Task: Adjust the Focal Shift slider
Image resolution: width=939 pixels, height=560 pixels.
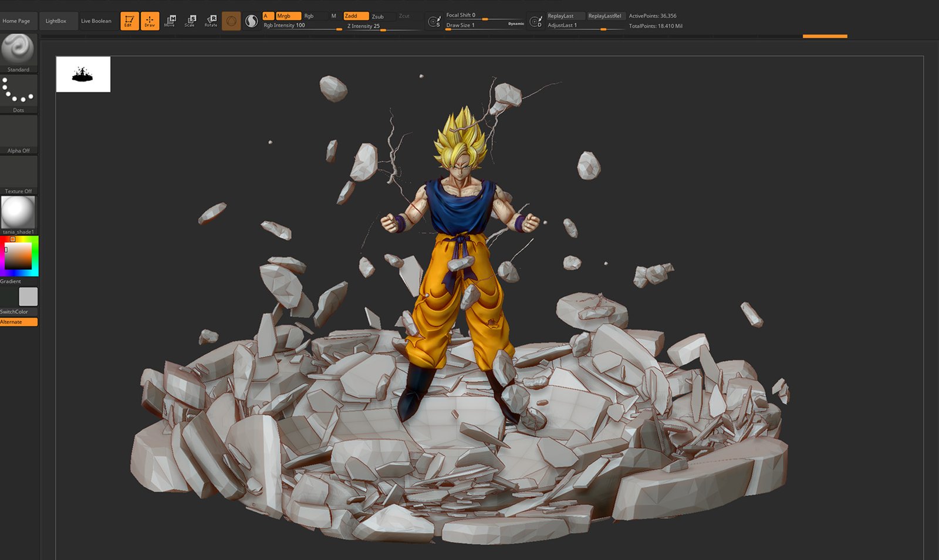Action: click(x=485, y=16)
